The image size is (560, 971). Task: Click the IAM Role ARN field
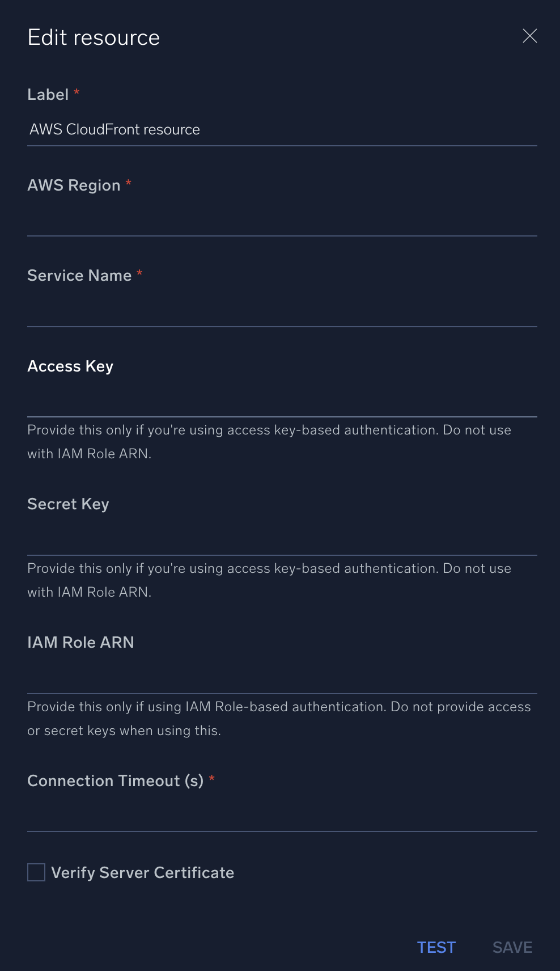[x=227, y=678]
